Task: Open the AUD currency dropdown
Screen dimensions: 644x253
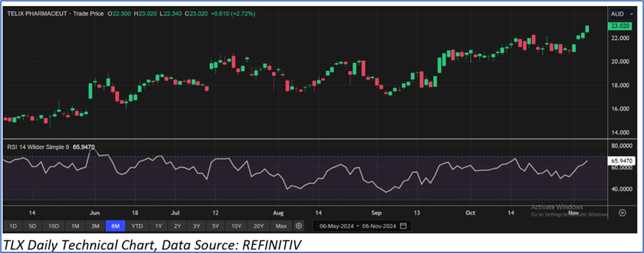Action: (x=622, y=14)
